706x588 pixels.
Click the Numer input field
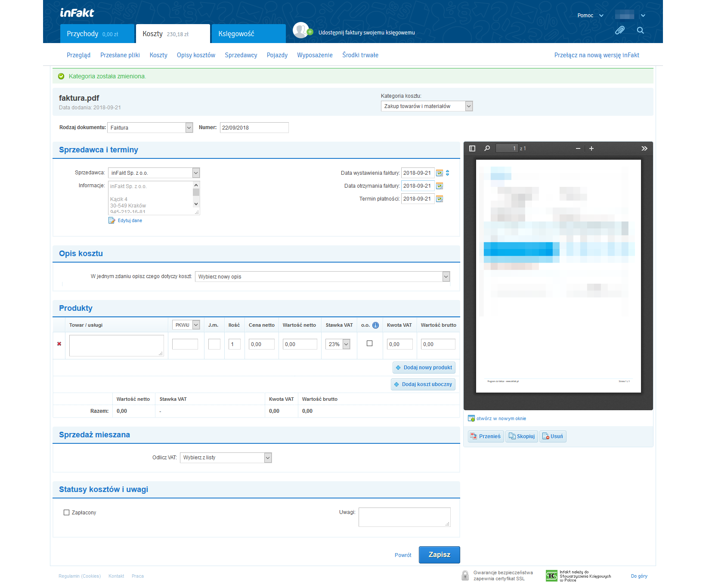254,128
